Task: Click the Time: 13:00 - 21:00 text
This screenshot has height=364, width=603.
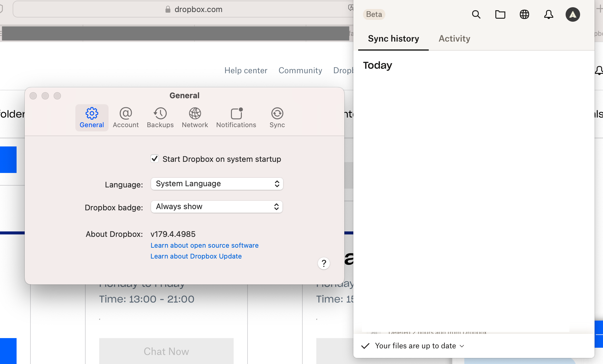Action: click(x=147, y=299)
